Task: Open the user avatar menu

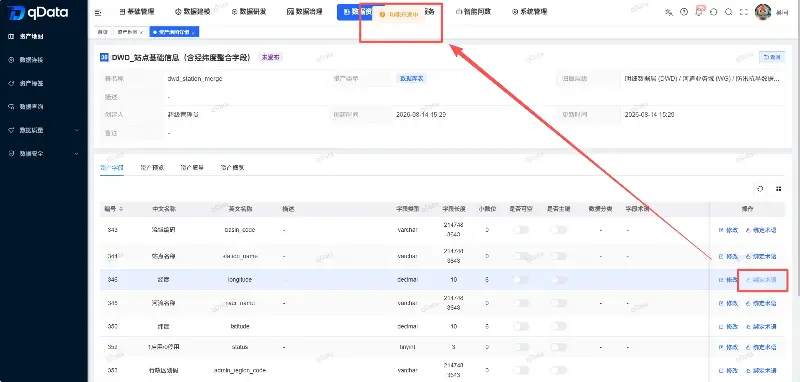Action: pyautogui.click(x=763, y=12)
